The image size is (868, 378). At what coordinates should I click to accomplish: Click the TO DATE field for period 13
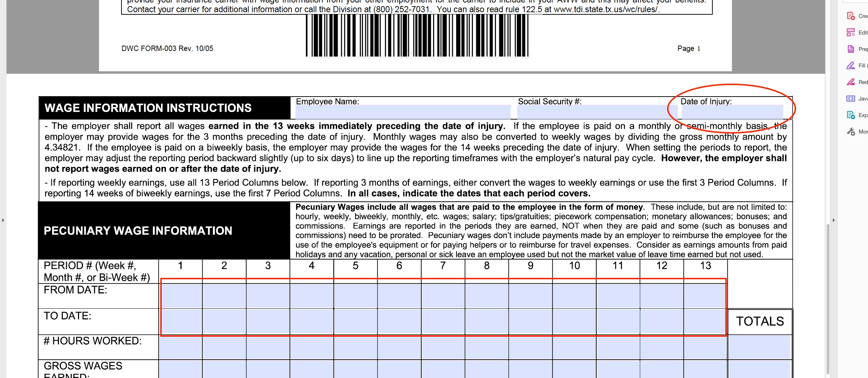pyautogui.click(x=705, y=322)
